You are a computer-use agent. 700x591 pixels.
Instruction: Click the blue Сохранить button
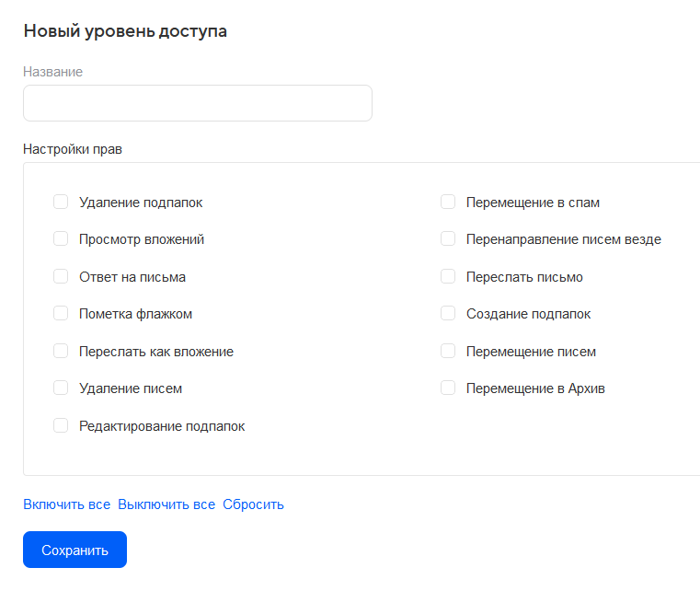click(75, 550)
